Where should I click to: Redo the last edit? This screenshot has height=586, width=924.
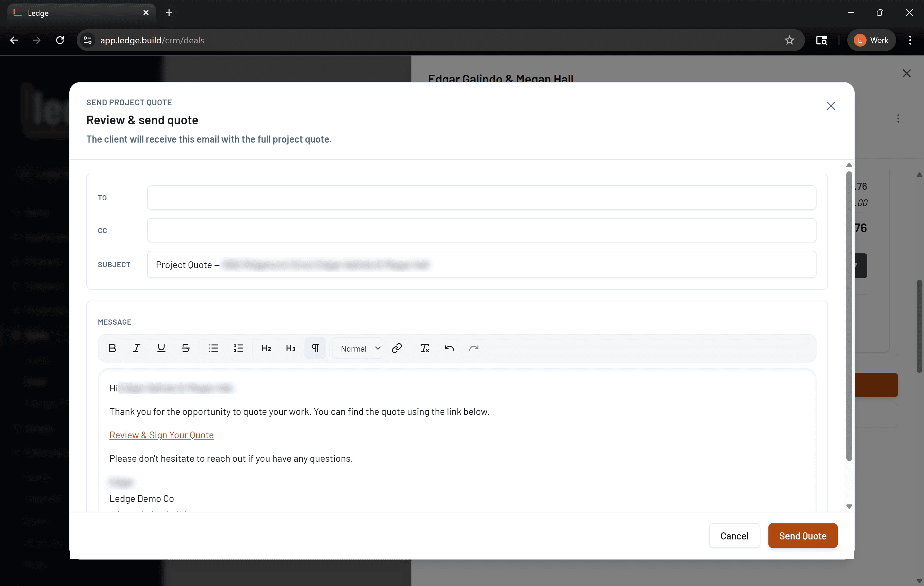[x=474, y=348]
